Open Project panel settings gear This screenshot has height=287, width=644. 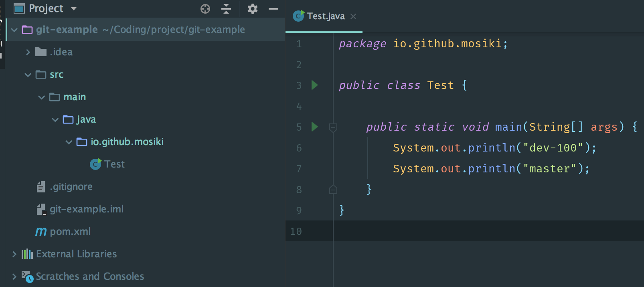(252, 9)
